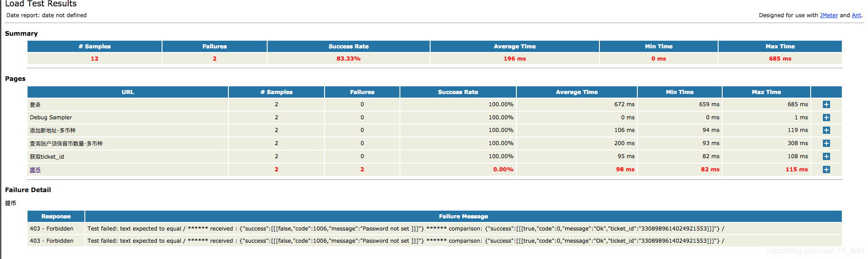Click the Success Rate header in Pages table
This screenshot has width=868, height=259.
point(458,92)
